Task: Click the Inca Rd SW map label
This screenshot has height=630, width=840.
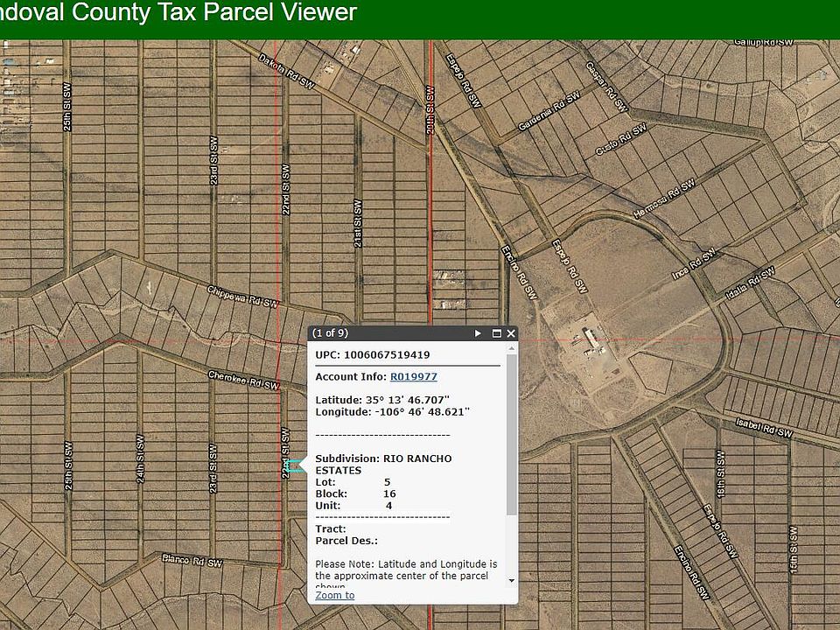Action: [x=694, y=263]
